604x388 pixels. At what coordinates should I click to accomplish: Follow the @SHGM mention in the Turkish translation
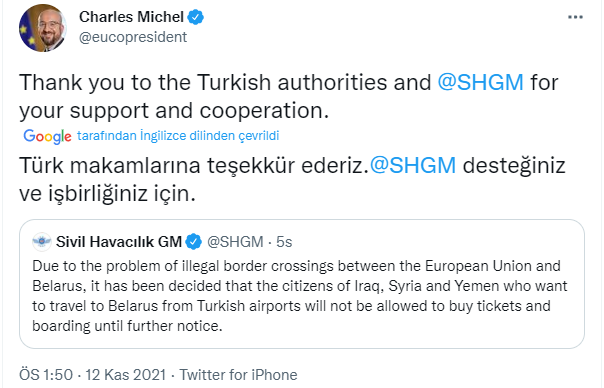click(413, 165)
